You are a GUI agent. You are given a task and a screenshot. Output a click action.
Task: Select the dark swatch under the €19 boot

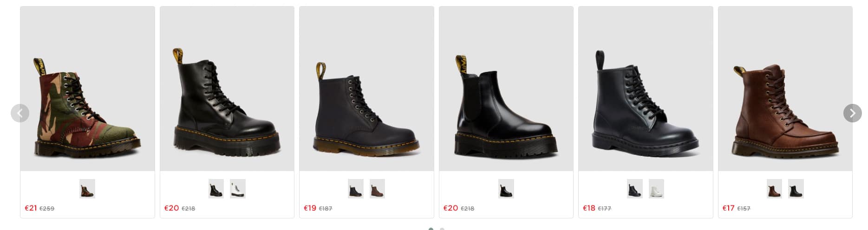[356, 189]
